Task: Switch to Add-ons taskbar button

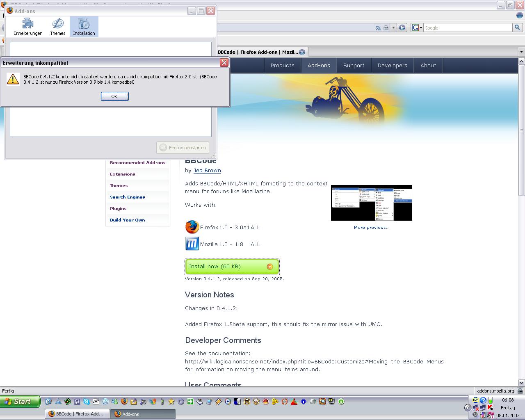Action: [x=144, y=414]
